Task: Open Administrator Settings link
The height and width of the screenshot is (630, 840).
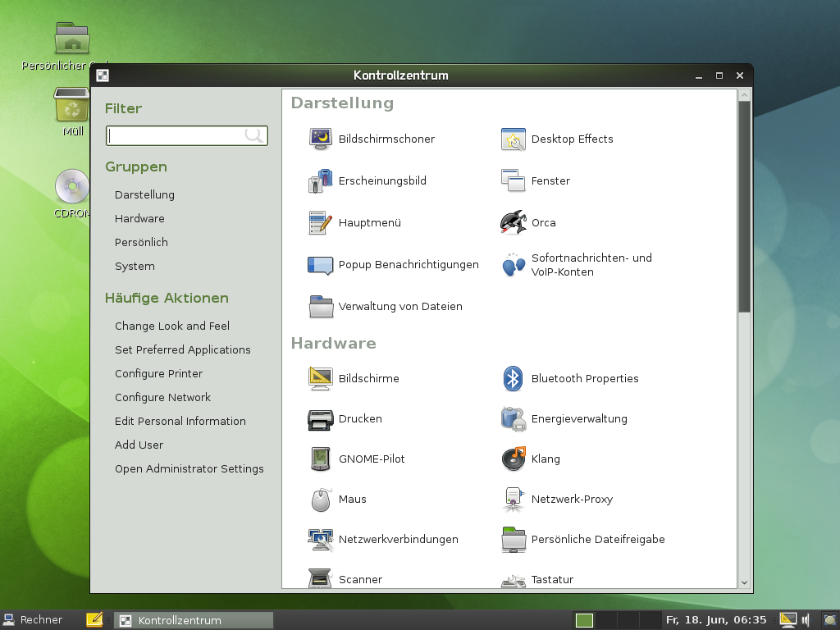Action: [189, 468]
